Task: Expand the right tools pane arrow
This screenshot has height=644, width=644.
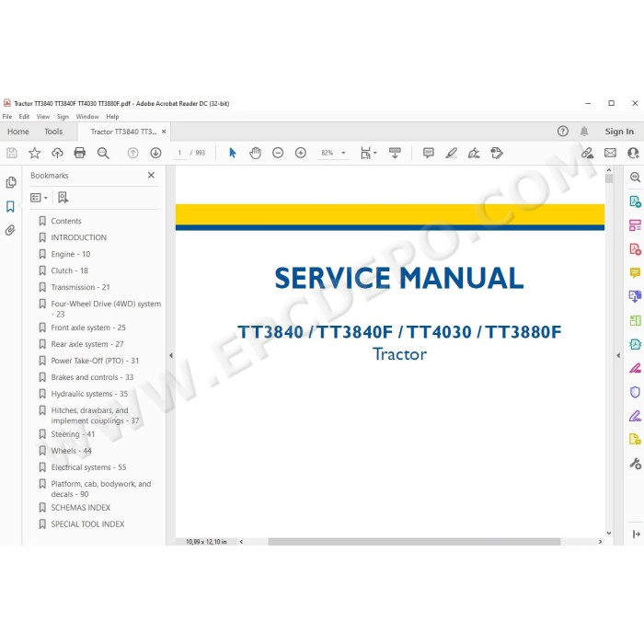Action: [618, 355]
